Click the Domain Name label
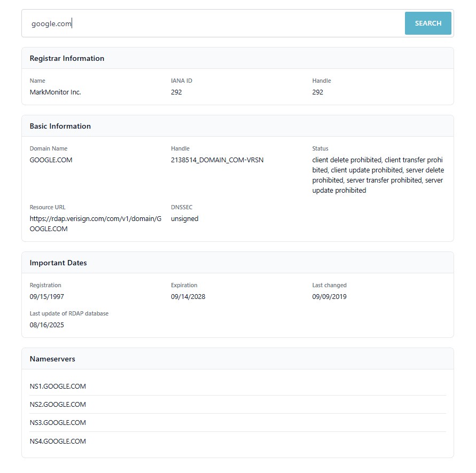 (x=49, y=148)
